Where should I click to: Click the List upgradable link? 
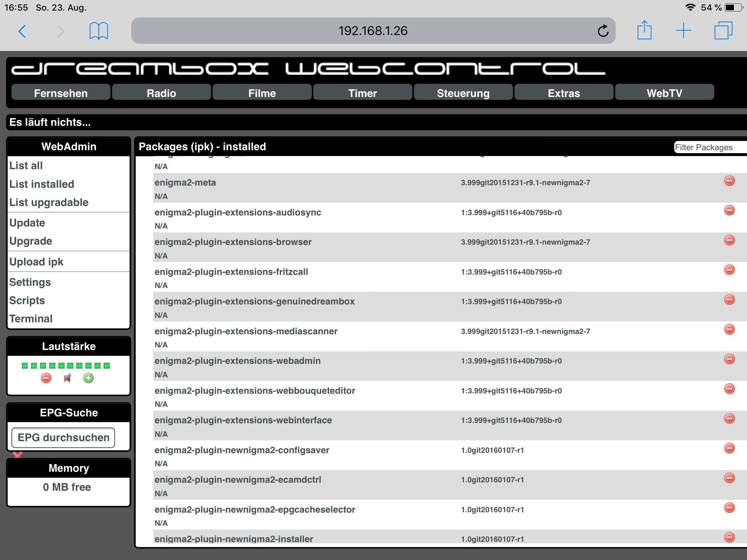click(x=49, y=202)
